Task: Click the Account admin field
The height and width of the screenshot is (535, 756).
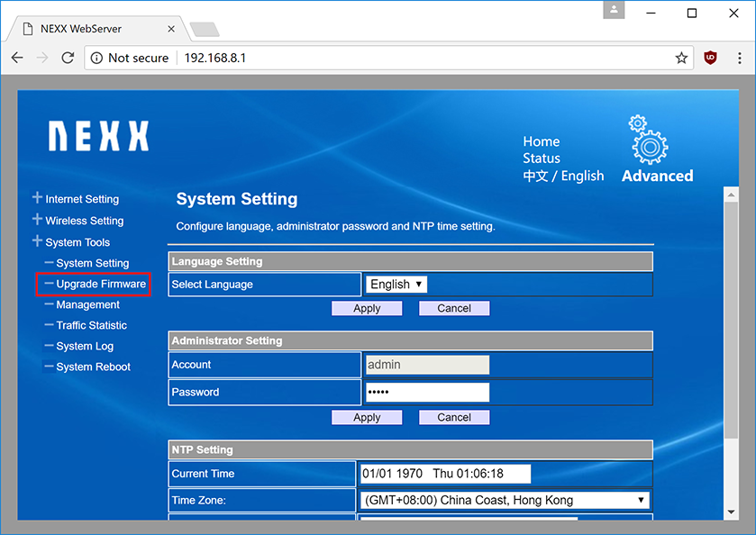Action: pos(428,365)
